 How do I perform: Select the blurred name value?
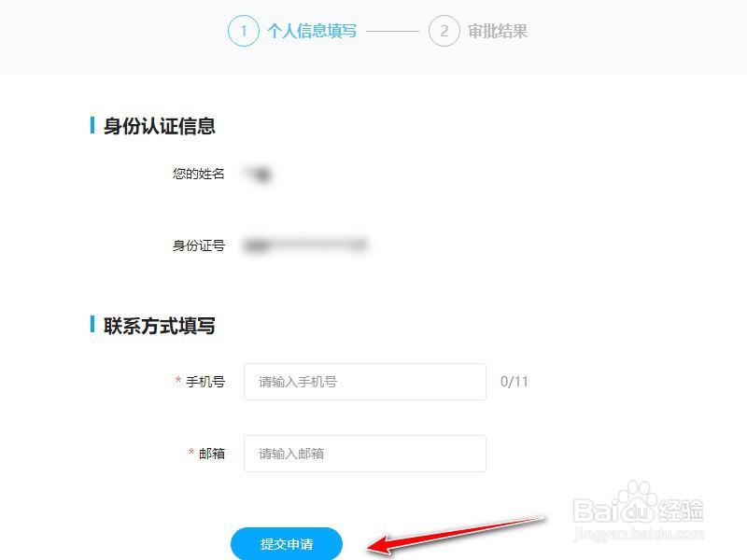click(258, 174)
